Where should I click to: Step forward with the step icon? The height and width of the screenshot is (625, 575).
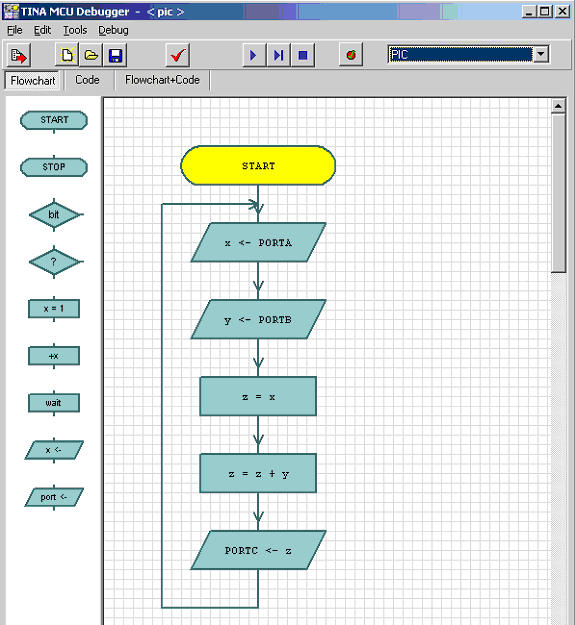pos(279,55)
